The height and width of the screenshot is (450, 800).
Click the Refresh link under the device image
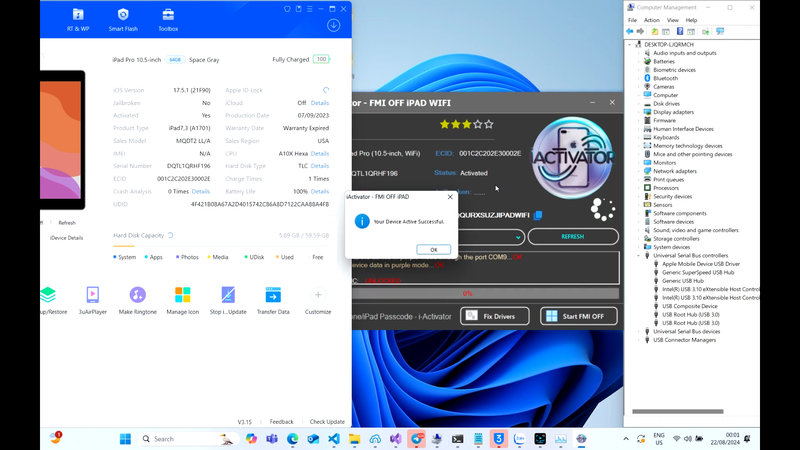point(67,223)
